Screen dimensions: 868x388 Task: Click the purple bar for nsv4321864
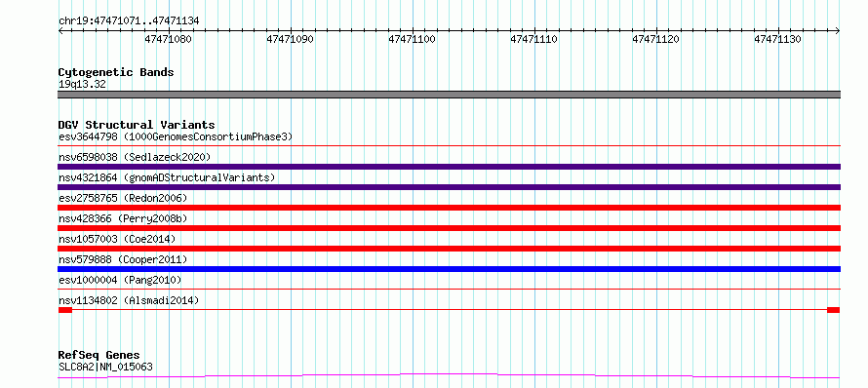[x=449, y=187]
